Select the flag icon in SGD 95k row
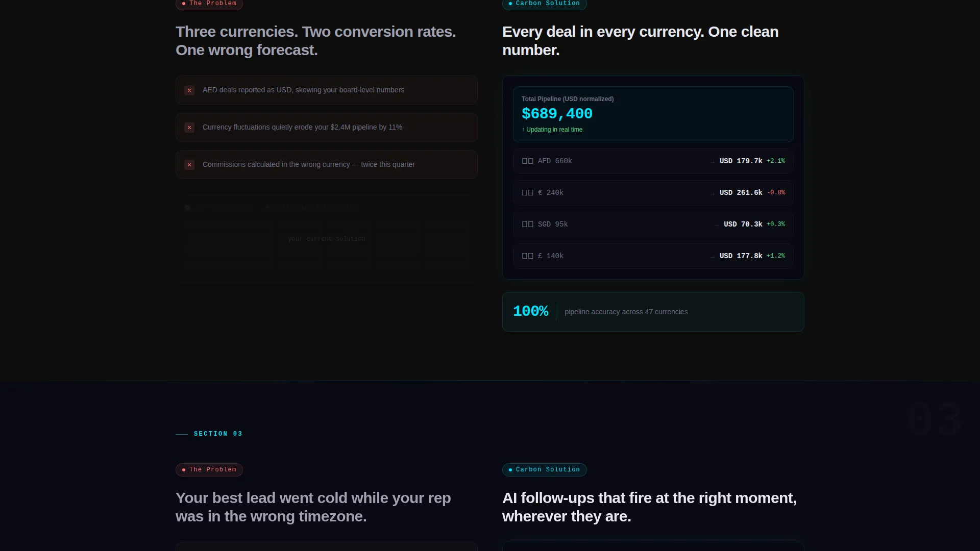 [527, 224]
